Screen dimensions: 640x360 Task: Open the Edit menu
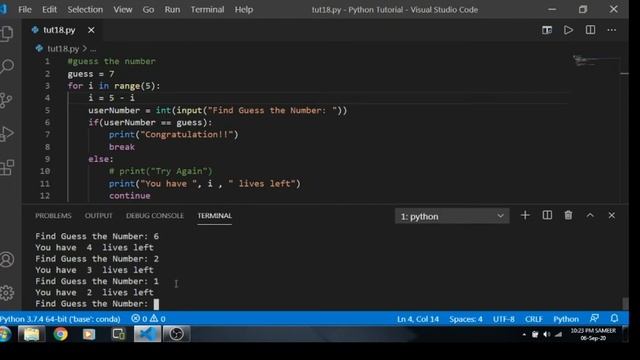(49, 9)
